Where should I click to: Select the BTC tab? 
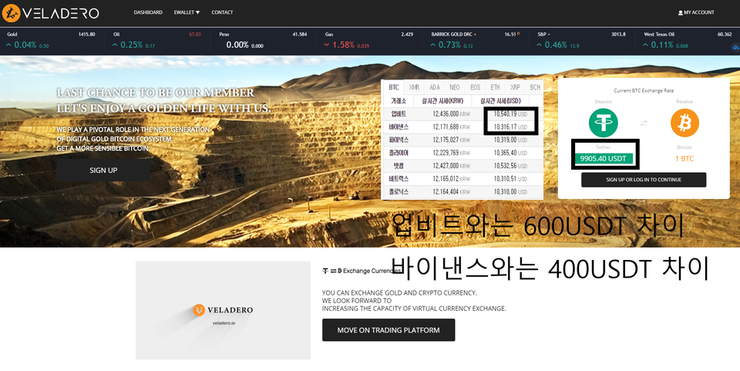394,87
